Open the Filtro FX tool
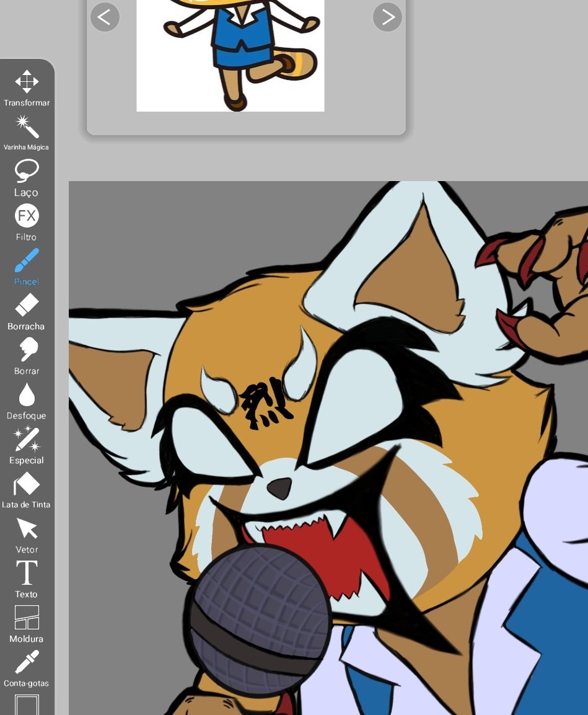Image resolution: width=588 pixels, height=715 pixels. [27, 223]
